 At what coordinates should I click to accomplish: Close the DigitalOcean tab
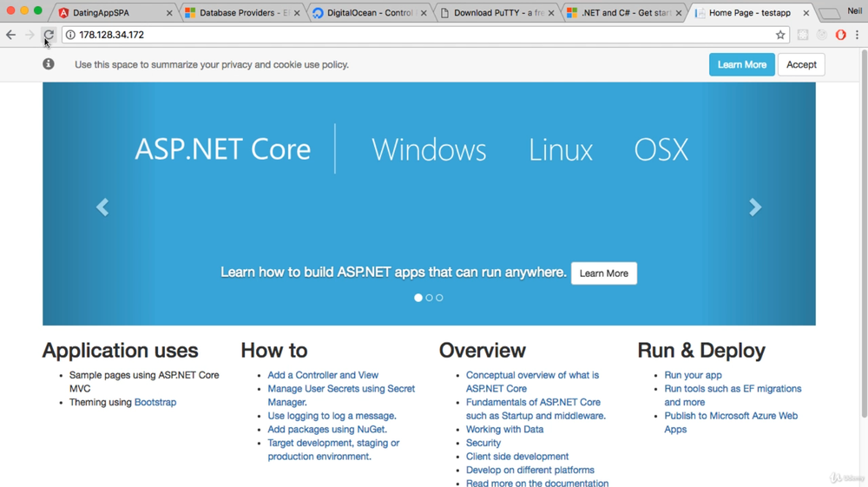[424, 13]
